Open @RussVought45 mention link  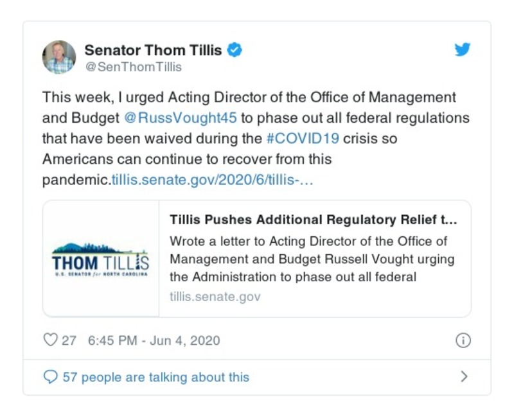(179, 119)
